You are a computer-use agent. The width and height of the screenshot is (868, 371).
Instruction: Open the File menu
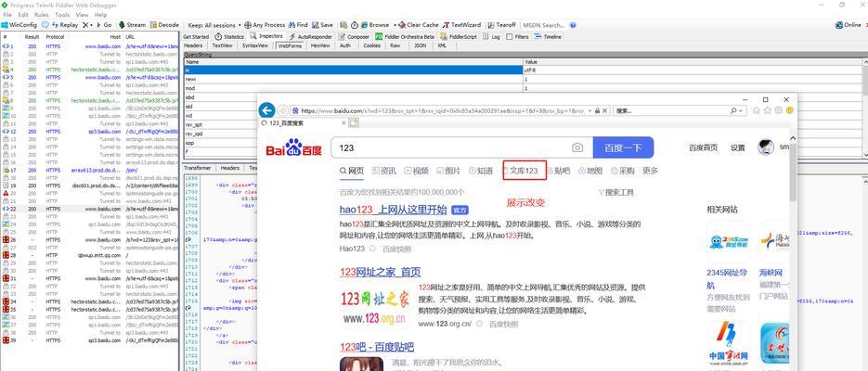click(7, 15)
